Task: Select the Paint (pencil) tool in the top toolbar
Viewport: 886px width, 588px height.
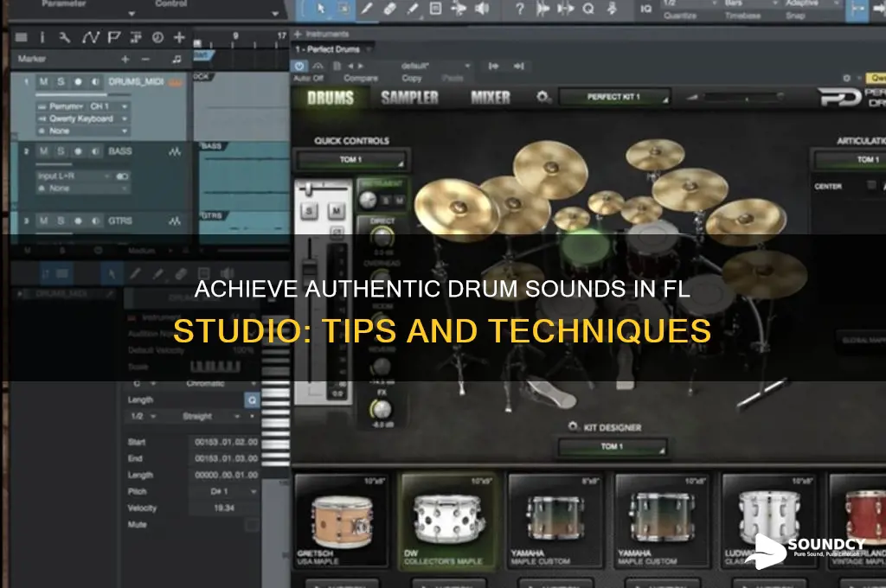Action: [x=367, y=8]
